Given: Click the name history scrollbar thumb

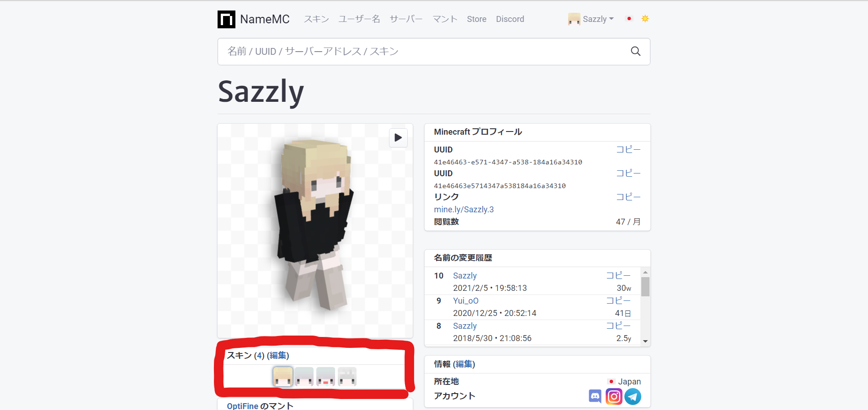Looking at the screenshot, I should coord(645,287).
